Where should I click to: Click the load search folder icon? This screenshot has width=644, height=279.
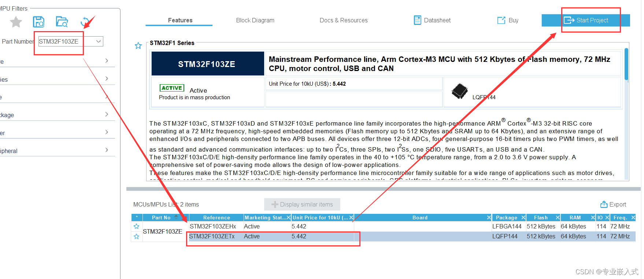point(62,22)
